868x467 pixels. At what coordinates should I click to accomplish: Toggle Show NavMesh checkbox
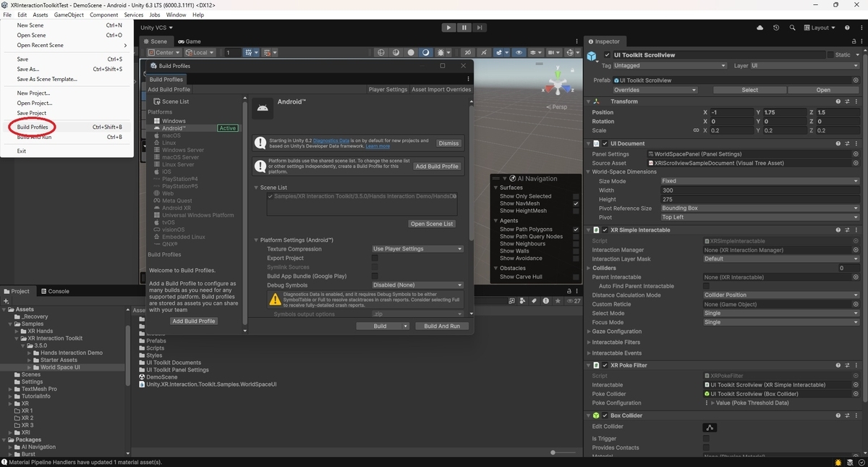(x=576, y=203)
